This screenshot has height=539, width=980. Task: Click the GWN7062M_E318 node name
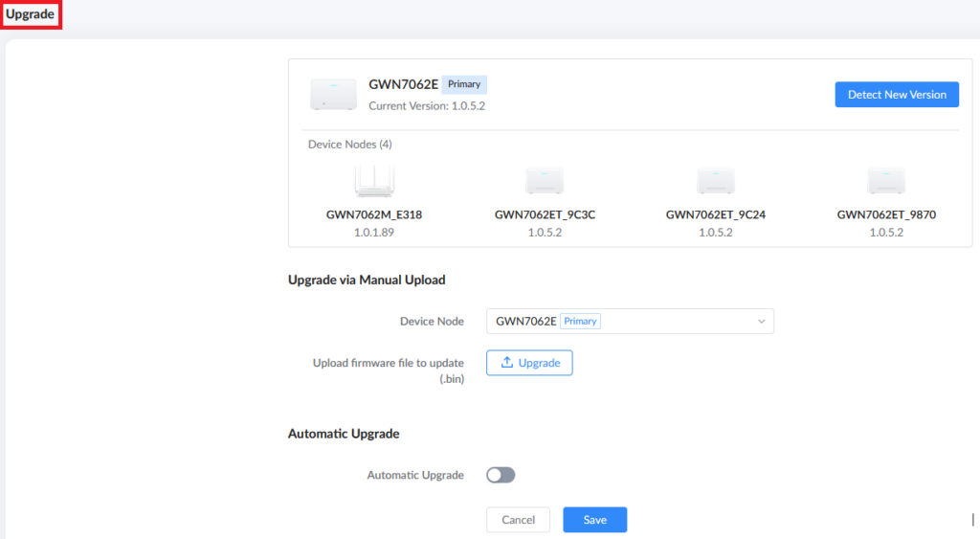(x=374, y=214)
